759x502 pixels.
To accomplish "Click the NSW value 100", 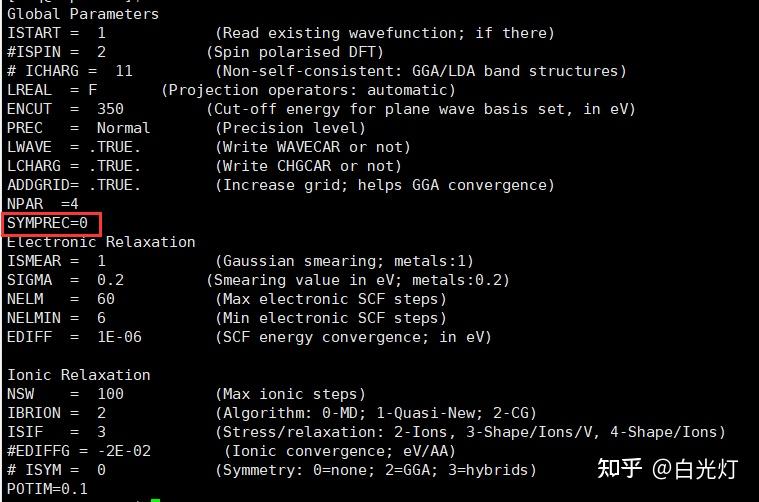I will (x=110, y=394).
